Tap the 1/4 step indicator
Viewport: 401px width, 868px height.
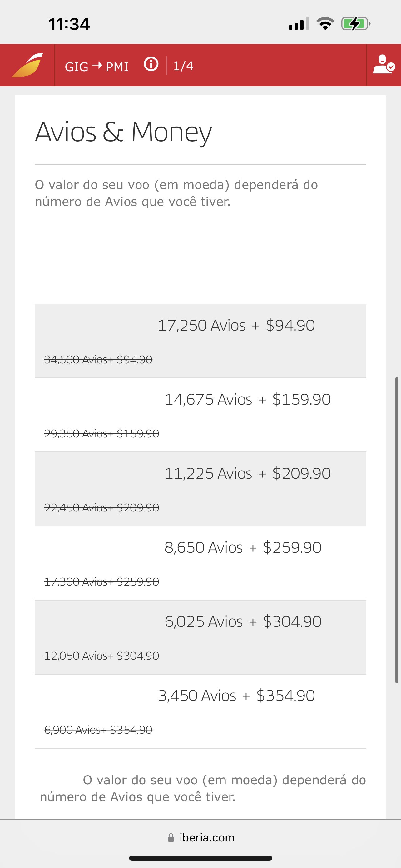click(183, 66)
